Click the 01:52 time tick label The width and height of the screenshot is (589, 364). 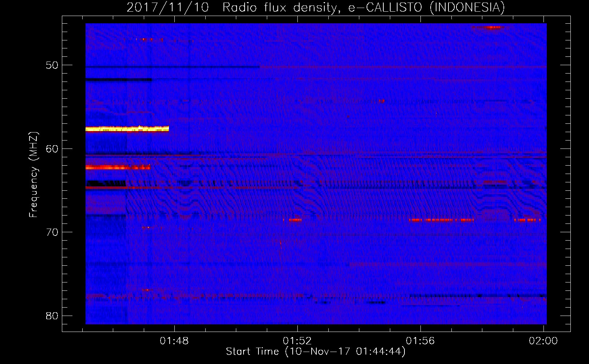click(x=297, y=341)
